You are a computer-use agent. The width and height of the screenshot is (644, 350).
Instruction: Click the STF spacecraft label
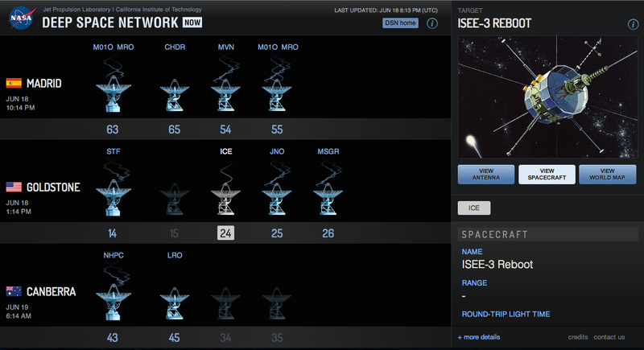pos(114,151)
